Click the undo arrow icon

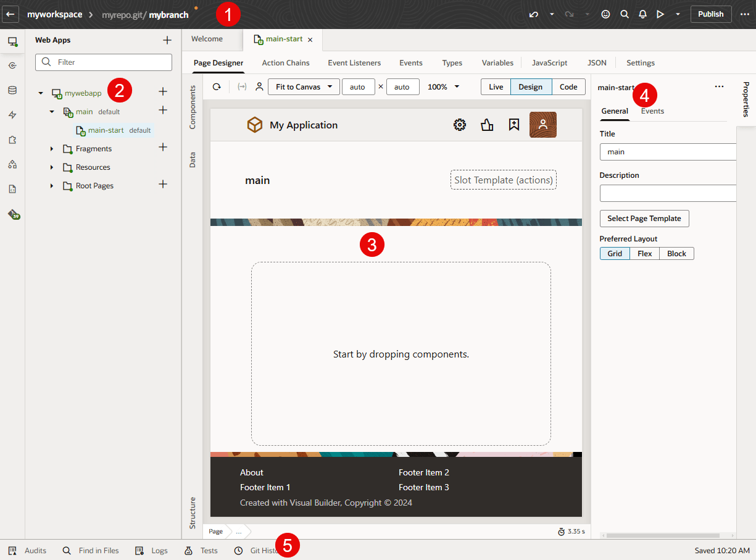pyautogui.click(x=534, y=14)
